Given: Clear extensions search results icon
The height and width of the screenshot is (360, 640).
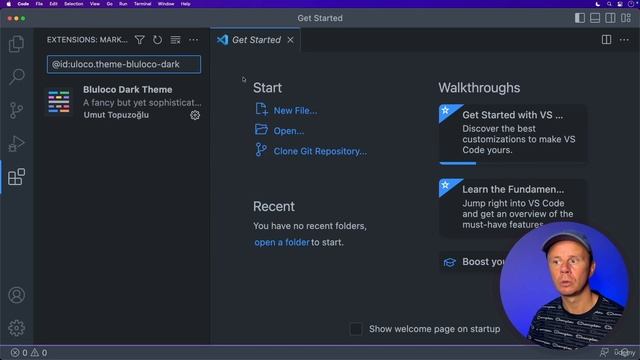Looking at the screenshot, I should click(176, 40).
